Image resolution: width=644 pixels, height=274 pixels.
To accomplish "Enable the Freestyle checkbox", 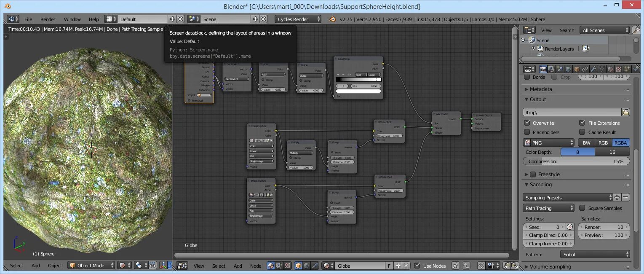I will 533,174.
